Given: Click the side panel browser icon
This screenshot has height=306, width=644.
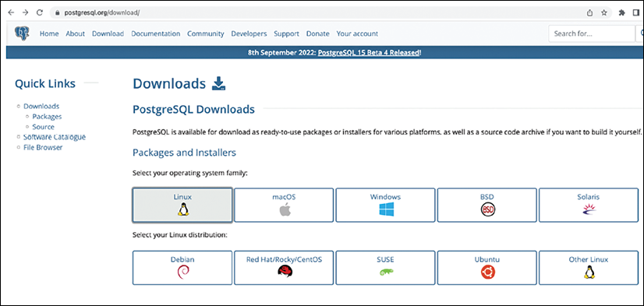Looking at the screenshot, I should [636, 12].
